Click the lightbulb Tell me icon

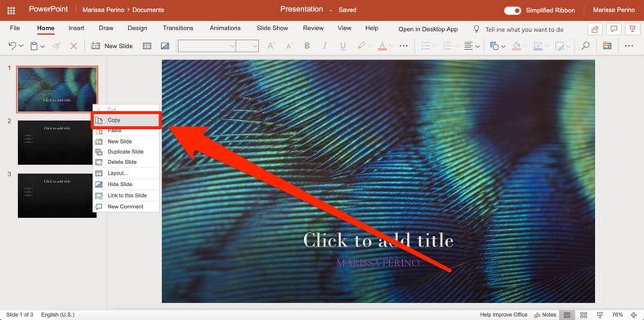pos(476,29)
